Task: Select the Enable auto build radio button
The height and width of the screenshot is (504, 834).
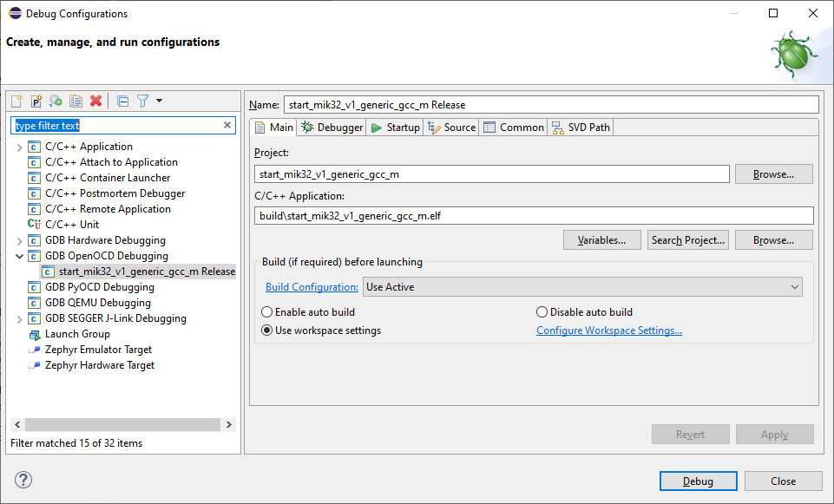Action: (267, 312)
